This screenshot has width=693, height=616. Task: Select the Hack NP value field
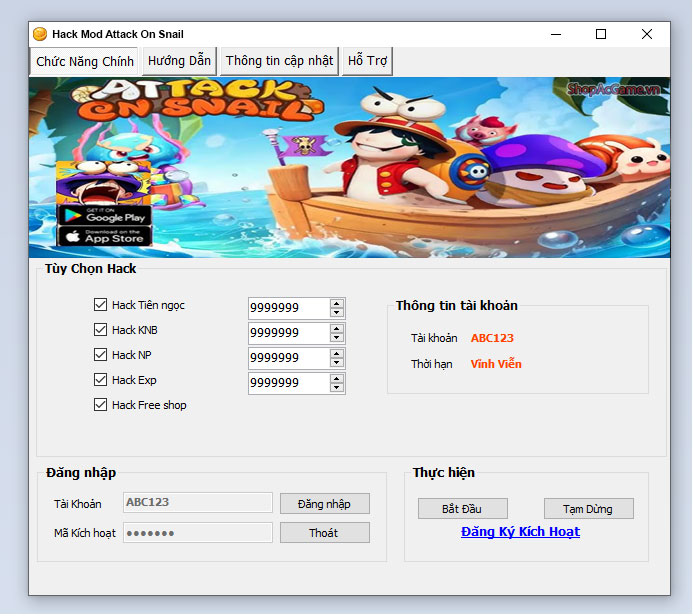click(x=289, y=358)
